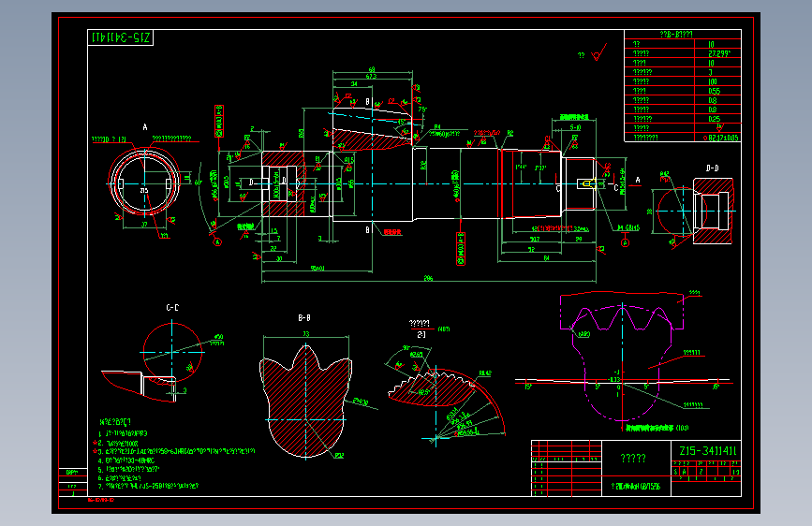The image size is (812, 526).
Task: Click the 90° angle in the tooth detail view
Action: pos(406,348)
